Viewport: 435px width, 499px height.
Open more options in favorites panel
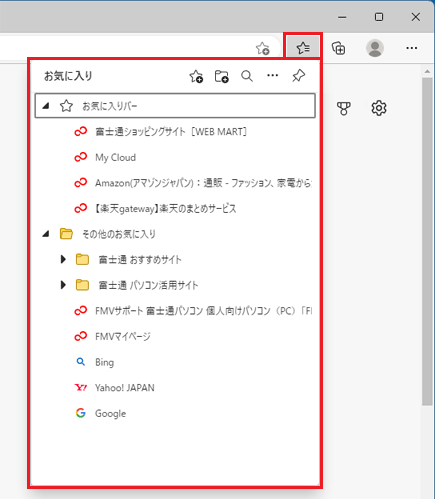click(273, 75)
